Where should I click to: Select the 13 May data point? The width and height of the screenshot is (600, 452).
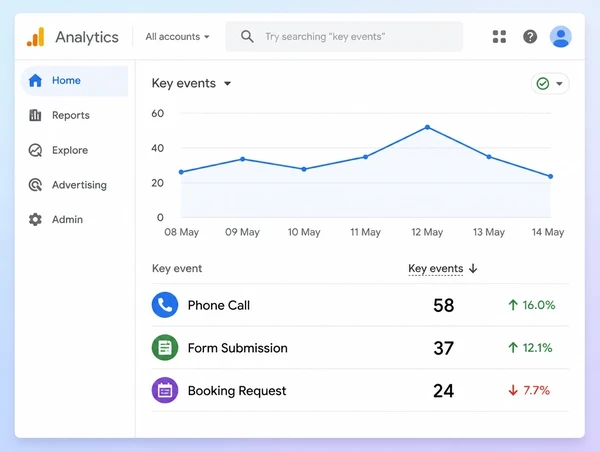point(489,157)
